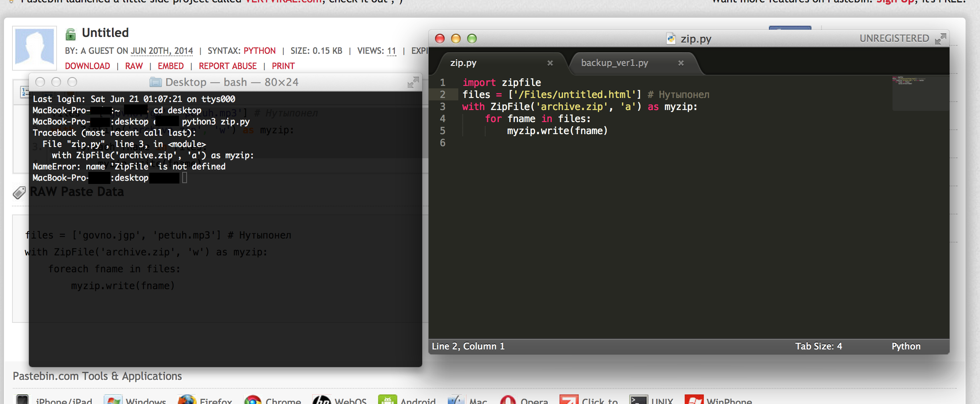Click the iPhone/iPad icon in Pastebin tools
This screenshot has height=404, width=980.
22,400
